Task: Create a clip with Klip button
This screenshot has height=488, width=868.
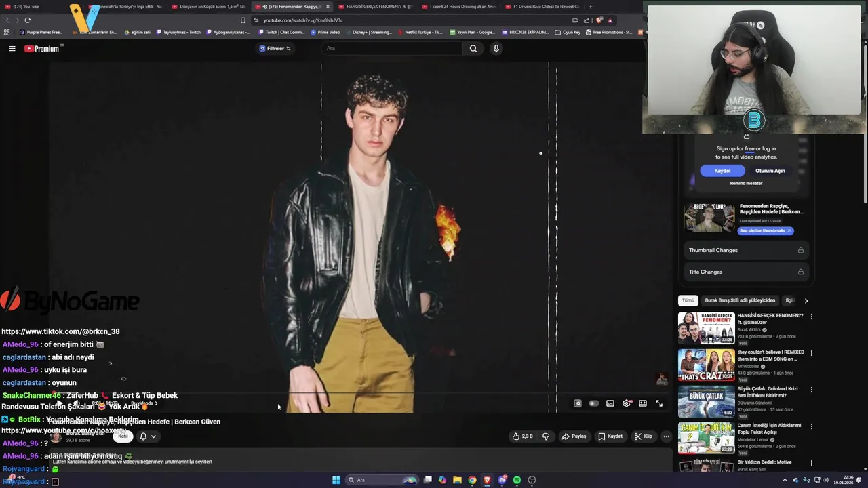Action: pyautogui.click(x=643, y=436)
